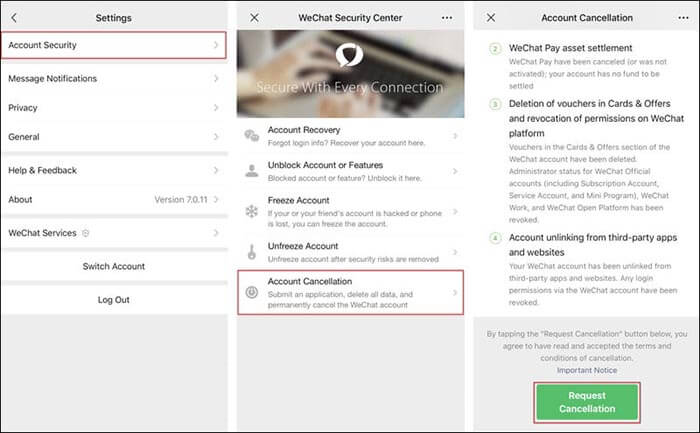Tap the Account Cancellation power icon
The width and height of the screenshot is (700, 433).
click(x=252, y=293)
